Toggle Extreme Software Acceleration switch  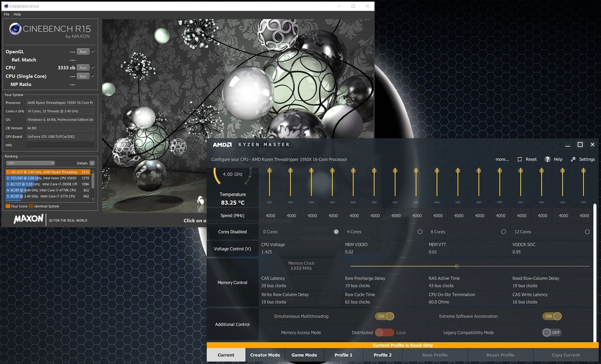tap(552, 316)
